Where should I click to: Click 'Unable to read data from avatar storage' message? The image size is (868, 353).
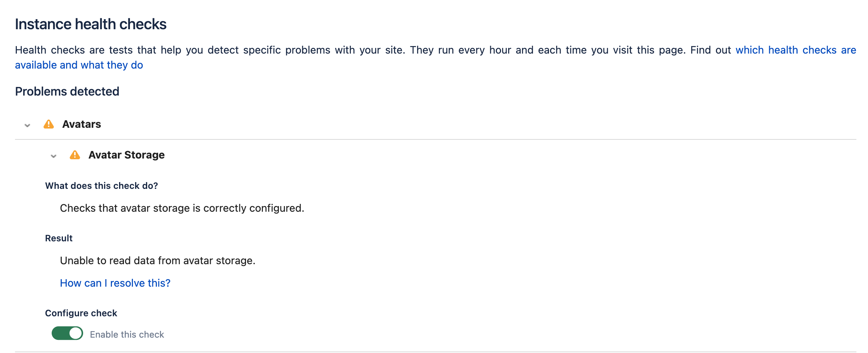(158, 261)
